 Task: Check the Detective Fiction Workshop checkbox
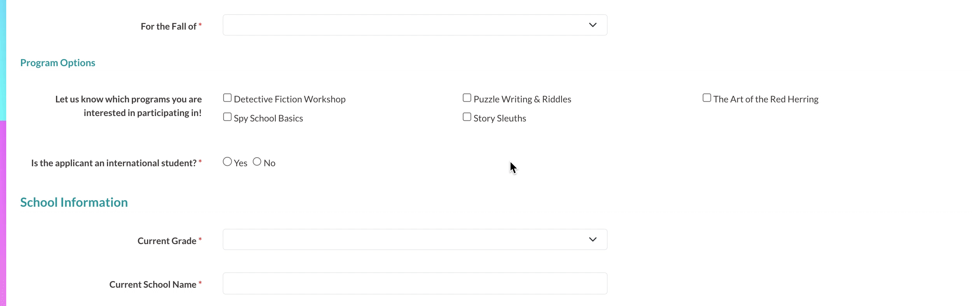coord(227,98)
